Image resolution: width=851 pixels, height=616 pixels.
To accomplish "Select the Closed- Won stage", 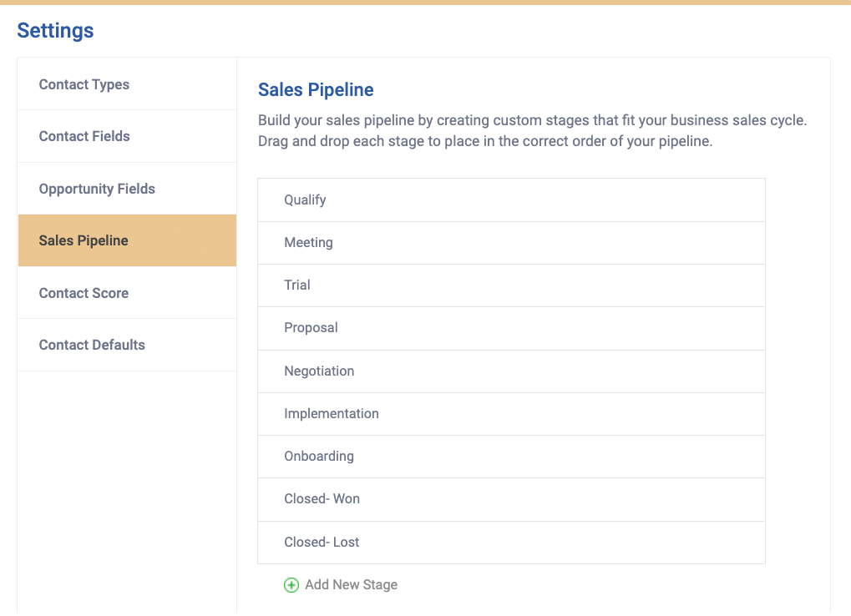I will (x=511, y=499).
